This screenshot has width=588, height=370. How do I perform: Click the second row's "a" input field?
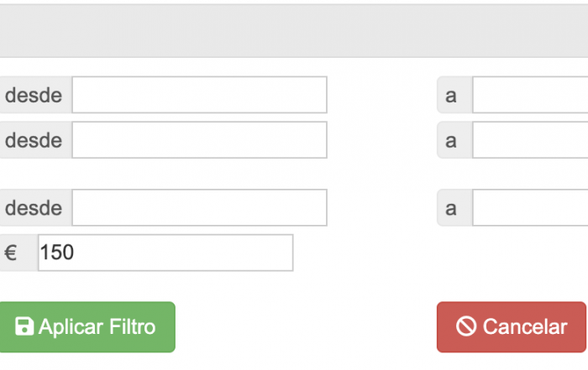pyautogui.click(x=529, y=140)
